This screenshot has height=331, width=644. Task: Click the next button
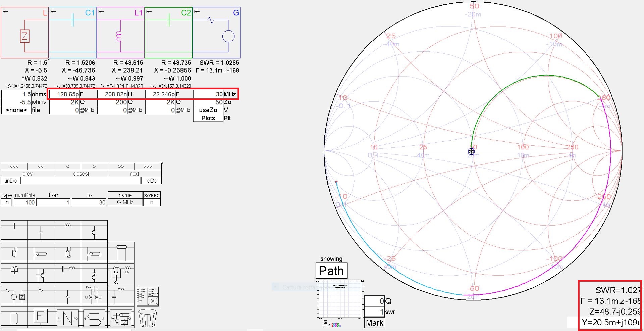[135, 174]
